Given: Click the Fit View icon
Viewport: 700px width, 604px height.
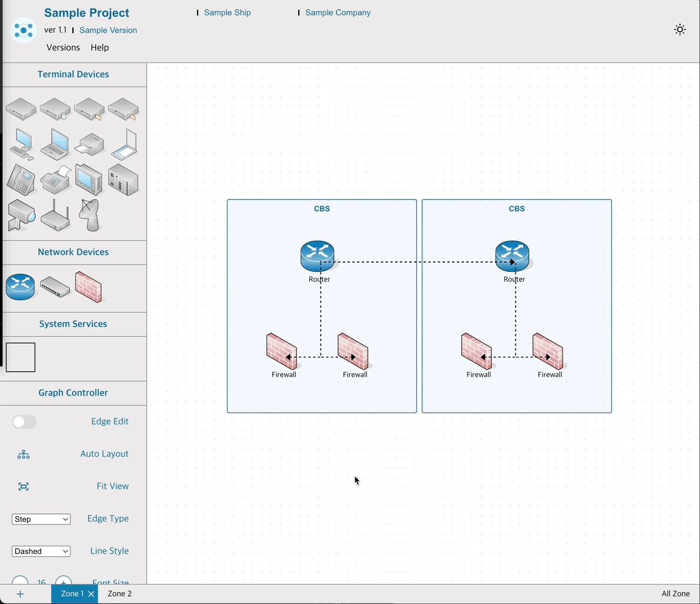Looking at the screenshot, I should click(24, 486).
